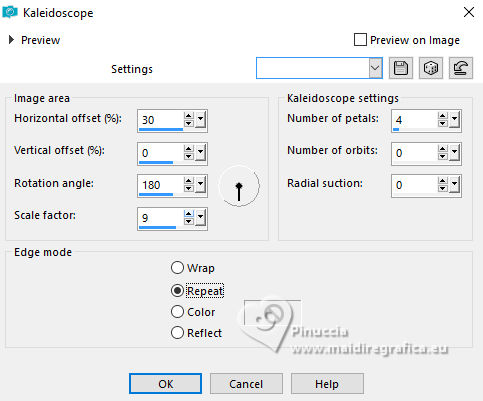Click the Kaleidoscope app icon in title bar
This screenshot has width=483, height=401.
10,12
